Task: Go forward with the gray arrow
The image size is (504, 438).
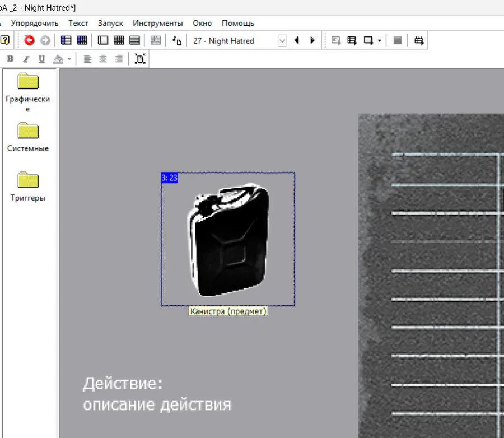Action: 45,40
